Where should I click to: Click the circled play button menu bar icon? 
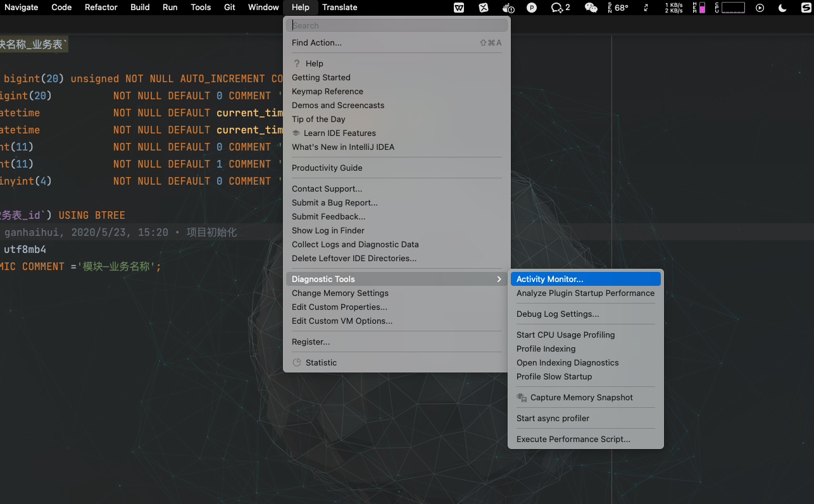[760, 8]
